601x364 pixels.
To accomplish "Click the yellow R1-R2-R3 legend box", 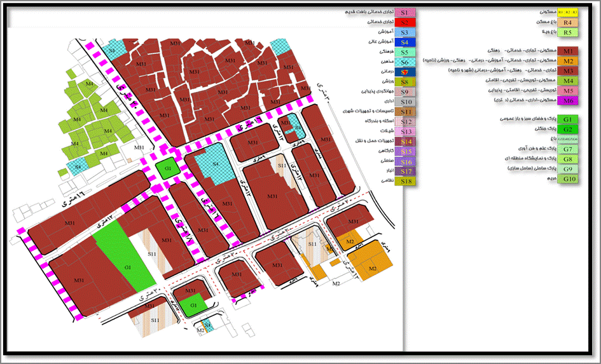I will (567, 12).
